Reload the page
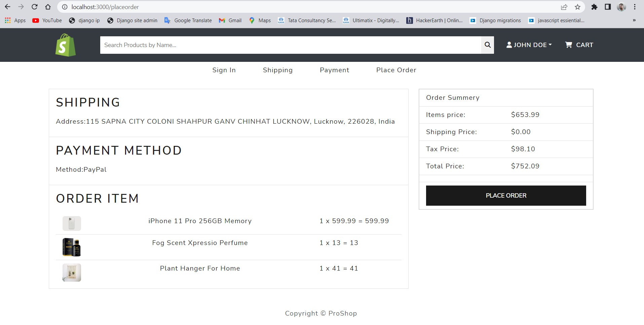This screenshot has width=644, height=325. tap(34, 7)
